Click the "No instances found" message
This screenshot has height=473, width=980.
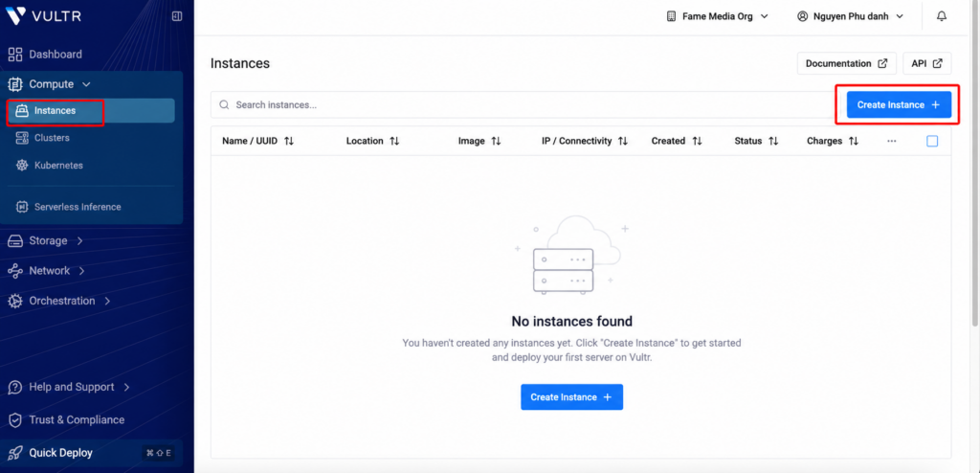click(x=572, y=322)
